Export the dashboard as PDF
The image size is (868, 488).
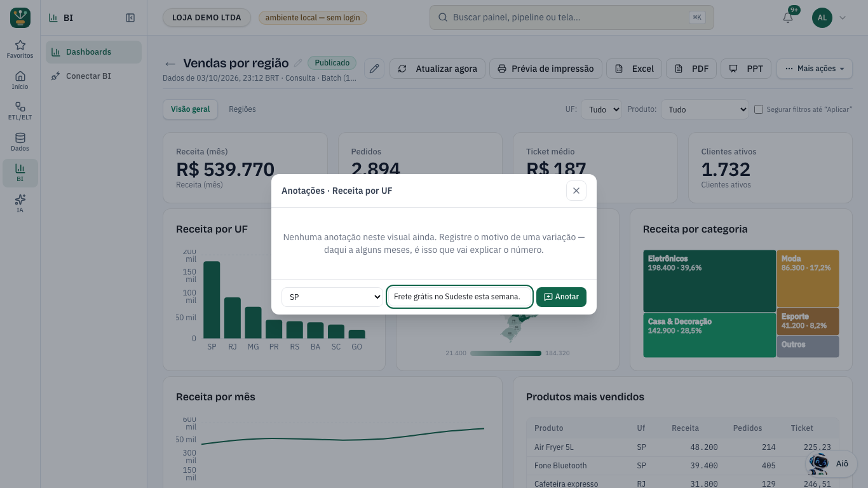(x=691, y=69)
